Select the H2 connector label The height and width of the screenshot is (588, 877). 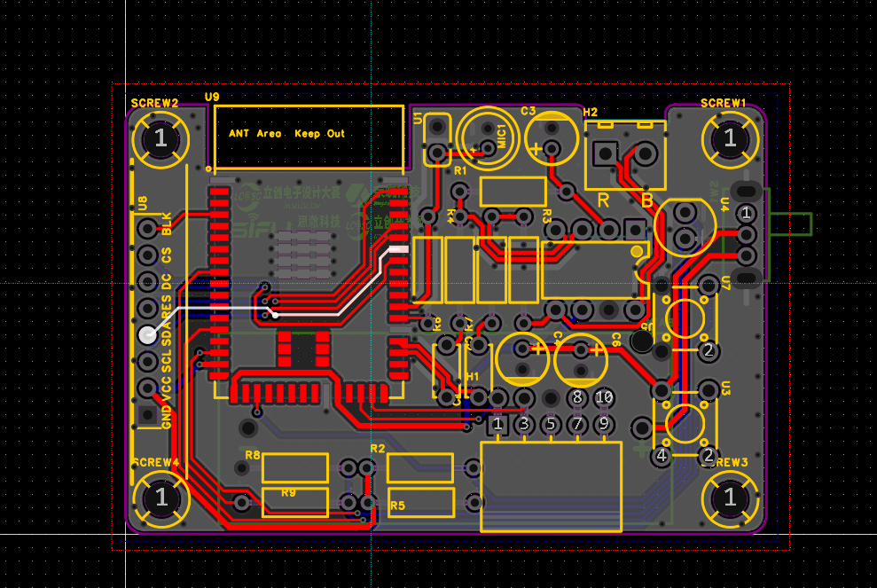click(590, 113)
